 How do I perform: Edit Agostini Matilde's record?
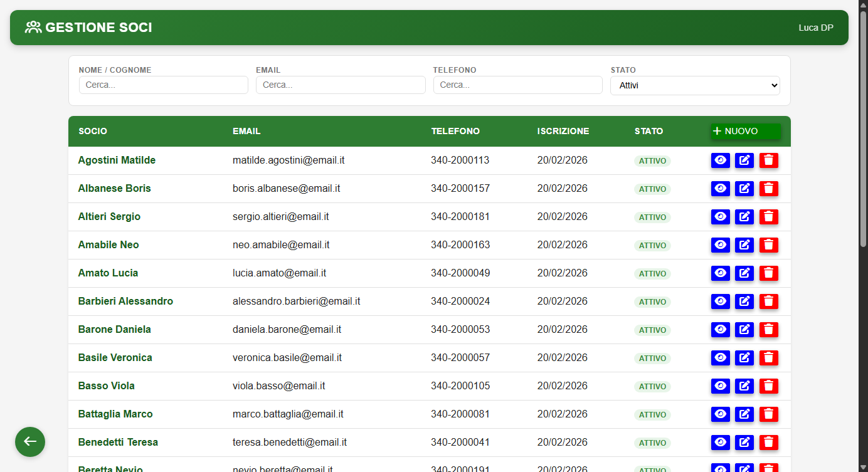click(x=744, y=160)
